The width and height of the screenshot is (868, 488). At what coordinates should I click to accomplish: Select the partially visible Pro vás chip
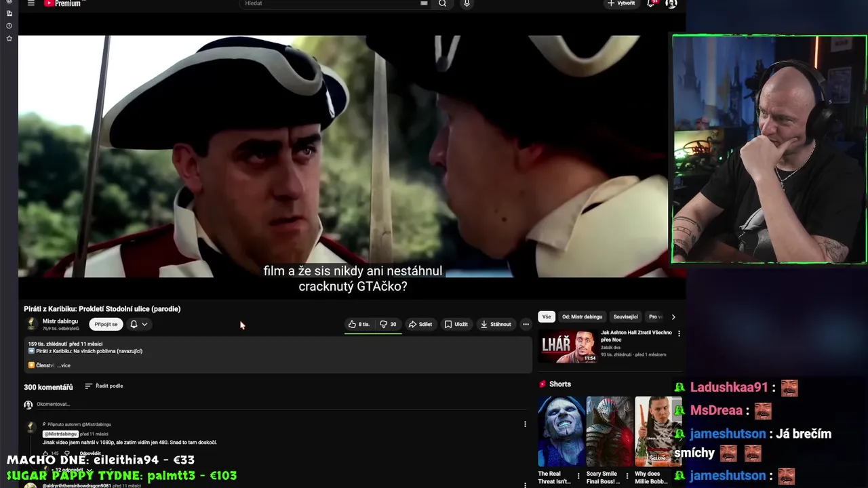click(655, 317)
